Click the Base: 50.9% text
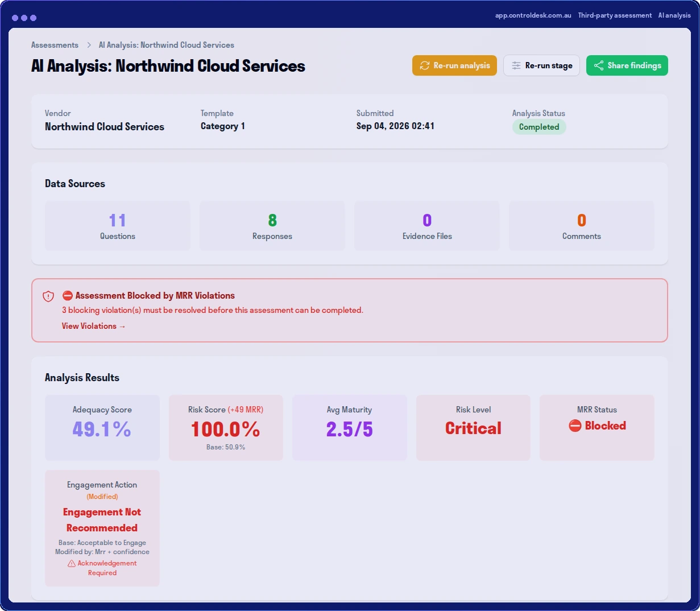Image resolution: width=700 pixels, height=611 pixels. (x=226, y=447)
